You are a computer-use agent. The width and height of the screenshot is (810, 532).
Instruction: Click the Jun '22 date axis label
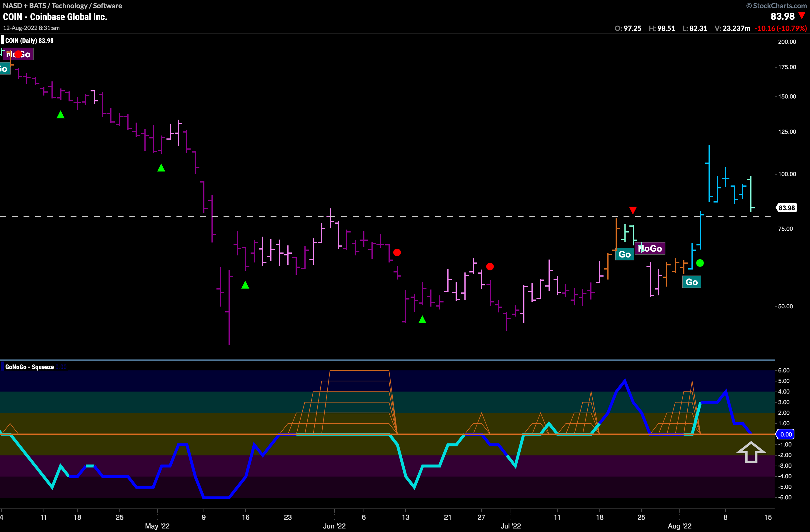[334, 526]
